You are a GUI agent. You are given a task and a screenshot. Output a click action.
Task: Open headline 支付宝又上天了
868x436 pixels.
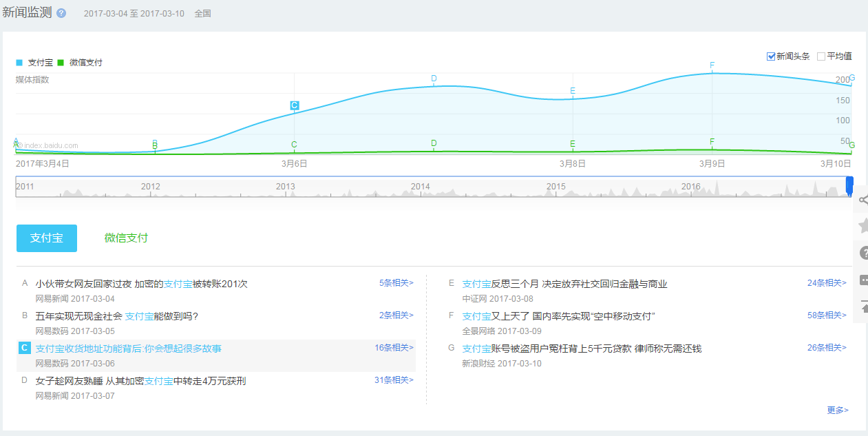(559, 316)
